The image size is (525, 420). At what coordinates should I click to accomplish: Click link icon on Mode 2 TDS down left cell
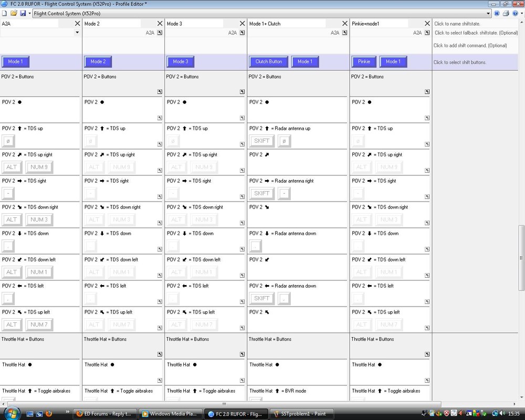point(160,276)
